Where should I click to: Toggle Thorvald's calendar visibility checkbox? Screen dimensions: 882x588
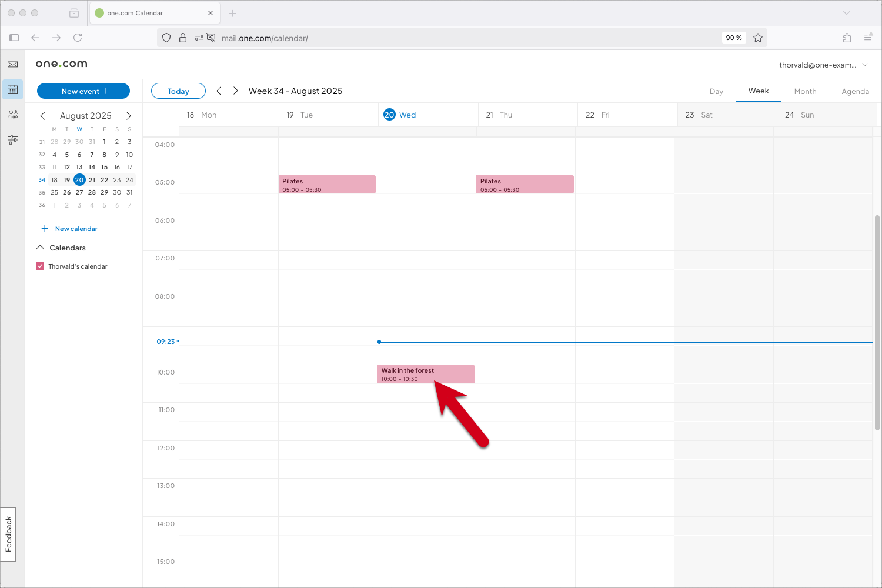click(x=39, y=266)
